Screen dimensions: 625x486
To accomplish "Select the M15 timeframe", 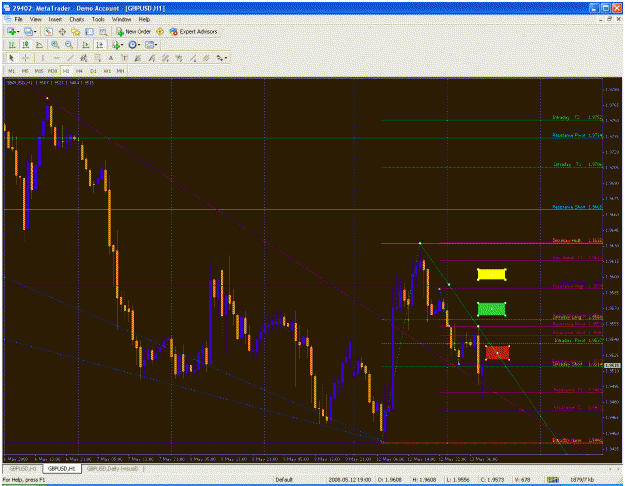I will pyautogui.click(x=39, y=71).
